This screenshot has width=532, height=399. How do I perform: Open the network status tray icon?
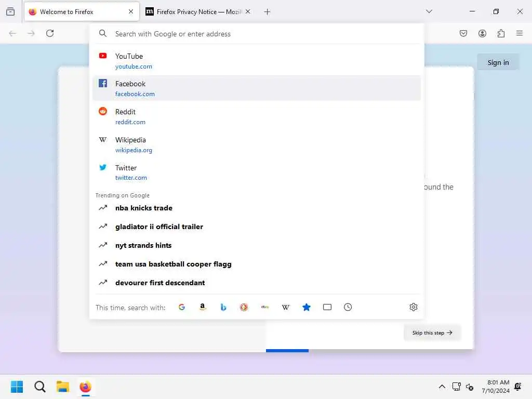click(456, 387)
